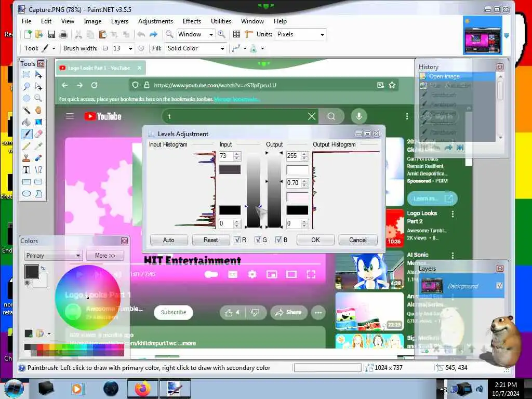Click the Print toolbar icon
This screenshot has height=399, width=532.
click(x=63, y=34)
